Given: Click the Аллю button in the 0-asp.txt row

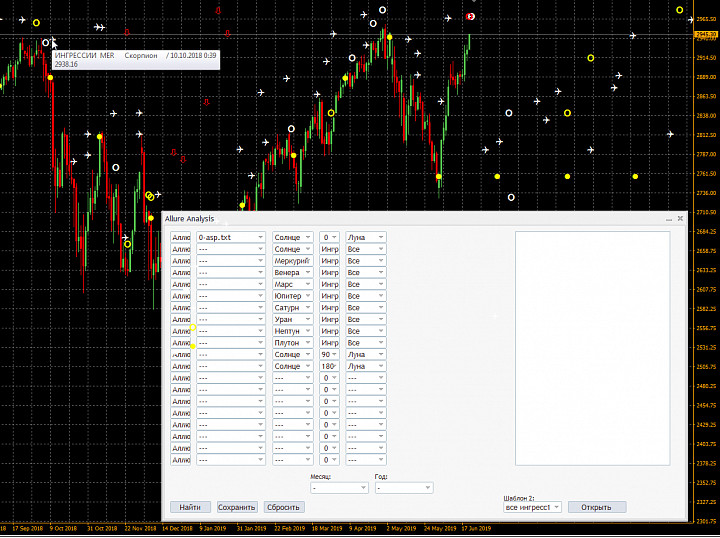Looking at the screenshot, I should click(x=180, y=237).
